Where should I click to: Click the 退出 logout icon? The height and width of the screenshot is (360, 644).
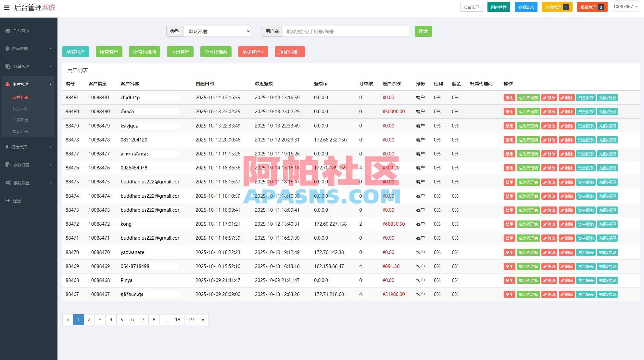tap(7, 201)
